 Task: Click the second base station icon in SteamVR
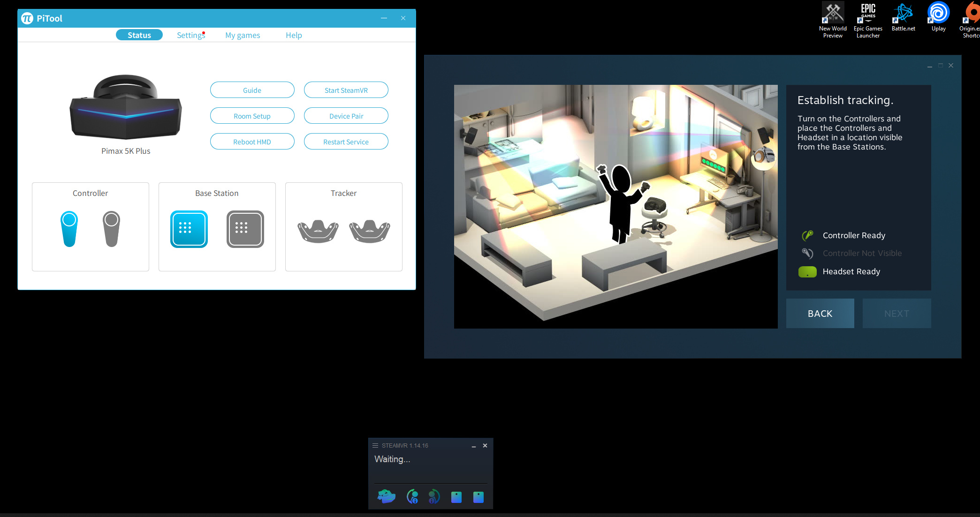tap(478, 497)
